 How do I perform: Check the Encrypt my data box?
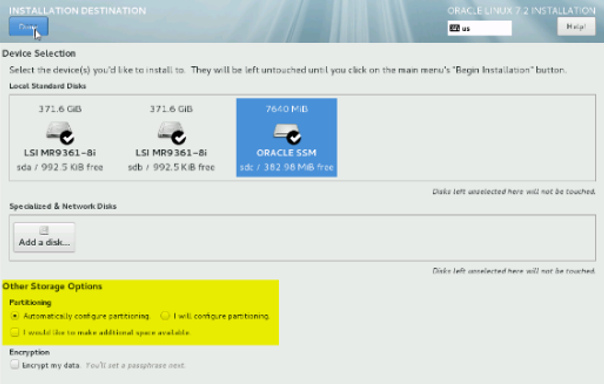[x=15, y=364]
